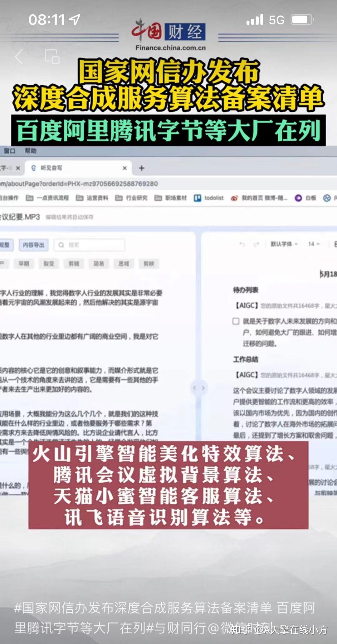Select the 剪辑 keyword tag

tap(74, 264)
